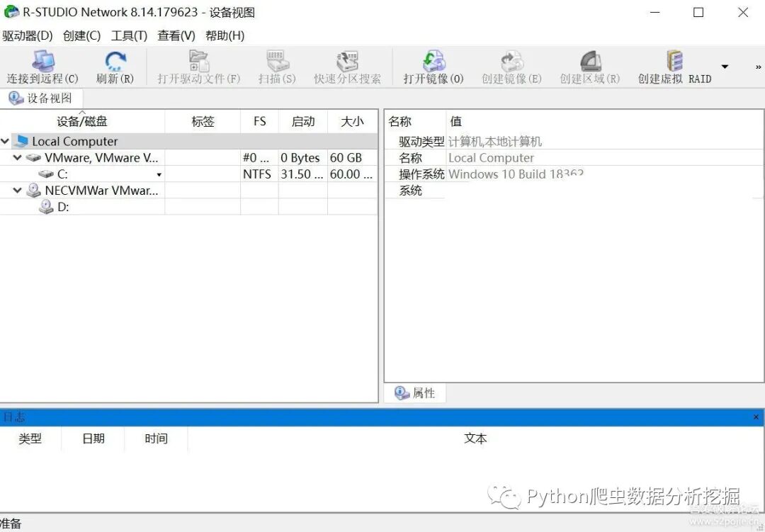Viewport: 765px width, 532px height.
Task: Click the Refresh (刷新) toolbar icon
Action: (x=115, y=62)
